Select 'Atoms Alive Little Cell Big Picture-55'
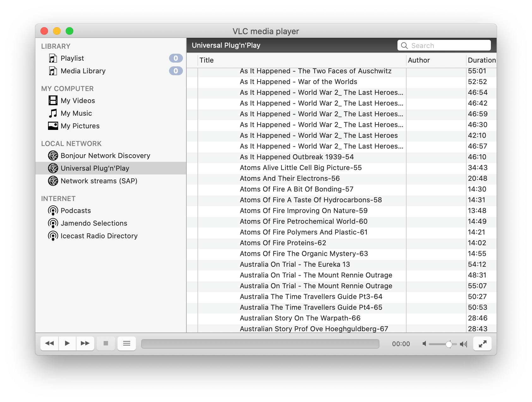532x402 pixels. 342,168
